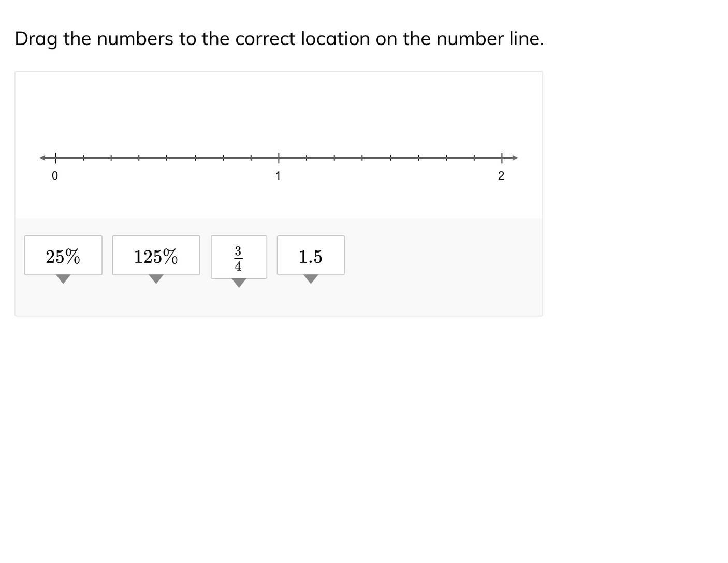This screenshot has width=728, height=563.
Task: Click the tick mark at 1
Action: point(279,158)
